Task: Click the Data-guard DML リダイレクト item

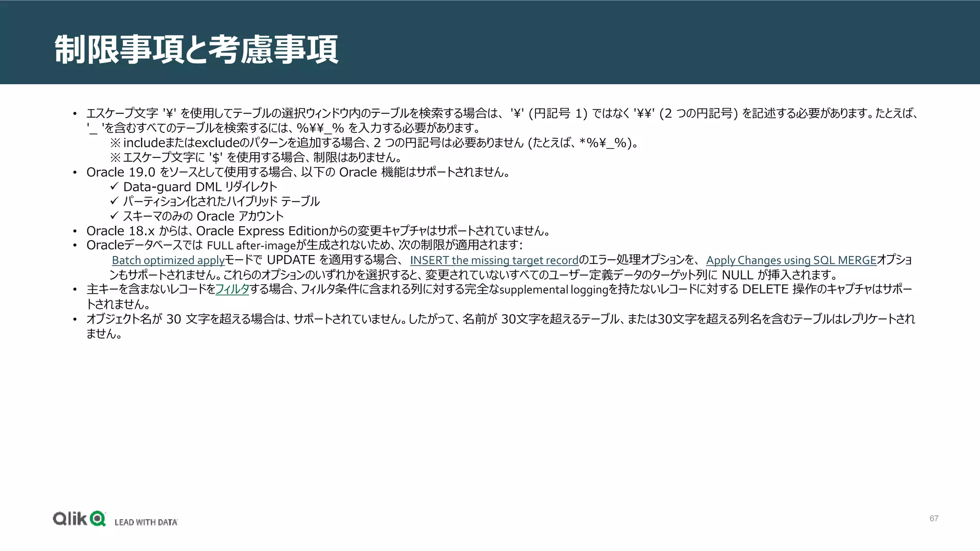Action: point(200,187)
